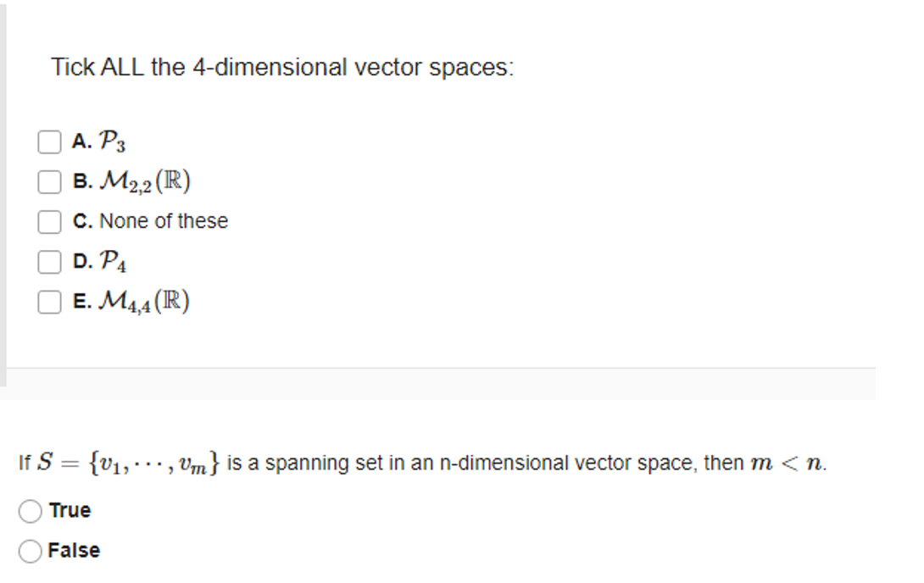Tick checkbox A for P3
Screen dimensions: 924x583
pyautogui.click(x=48, y=140)
